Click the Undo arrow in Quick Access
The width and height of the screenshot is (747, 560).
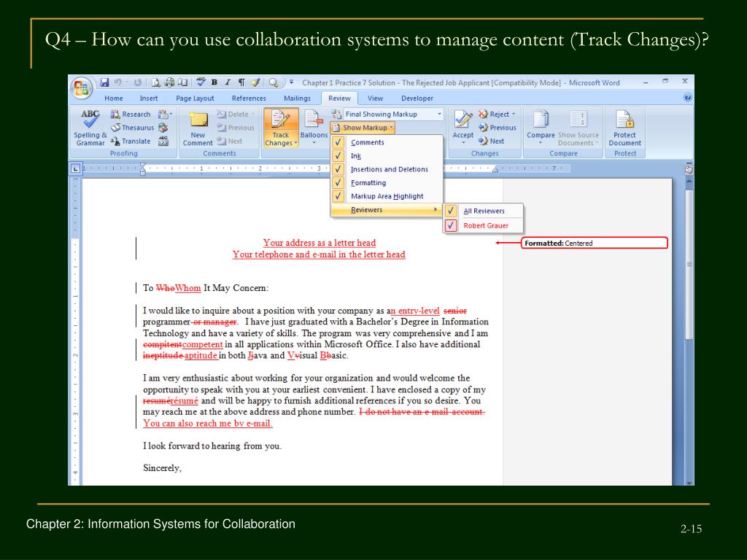pos(117,82)
